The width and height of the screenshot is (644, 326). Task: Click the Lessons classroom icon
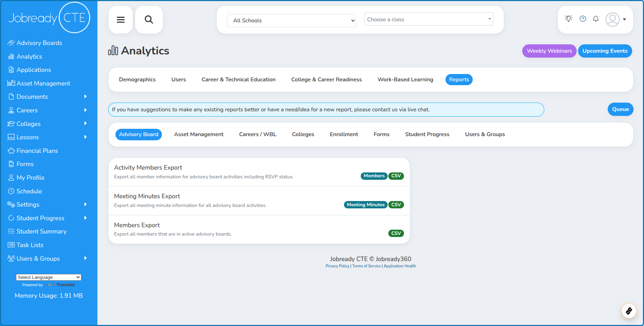[11, 137]
